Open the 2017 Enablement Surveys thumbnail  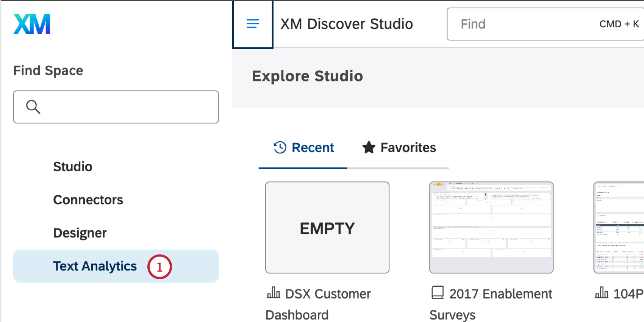pos(491,227)
